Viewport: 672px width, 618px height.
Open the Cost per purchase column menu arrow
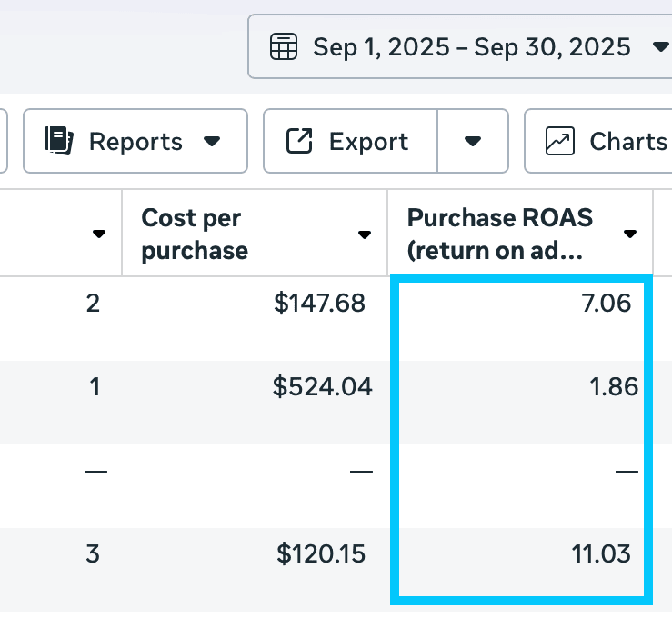(x=365, y=234)
